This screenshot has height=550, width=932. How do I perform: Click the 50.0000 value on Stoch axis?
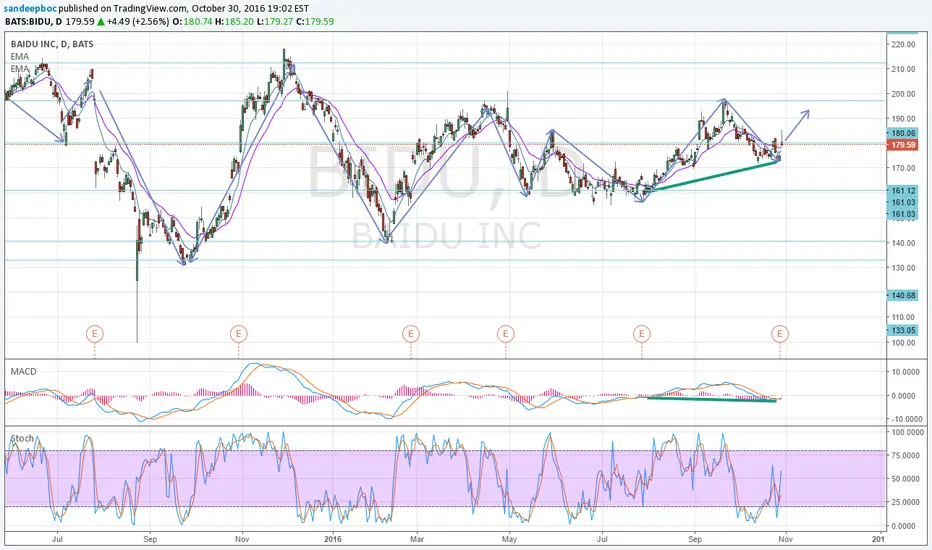907,479
